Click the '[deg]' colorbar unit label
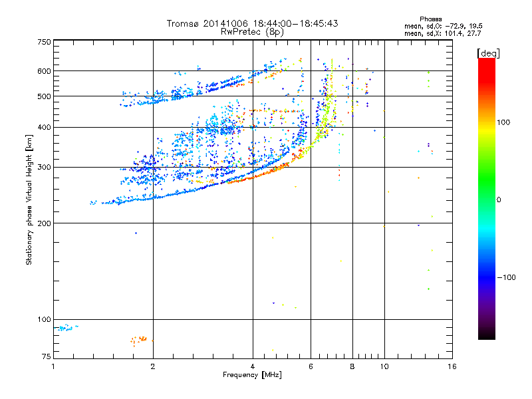The height and width of the screenshot is (399, 532). (x=488, y=53)
